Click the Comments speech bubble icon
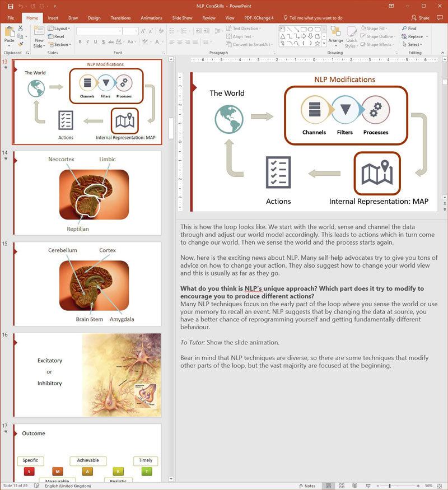This screenshot has height=490, width=448. (440, 18)
